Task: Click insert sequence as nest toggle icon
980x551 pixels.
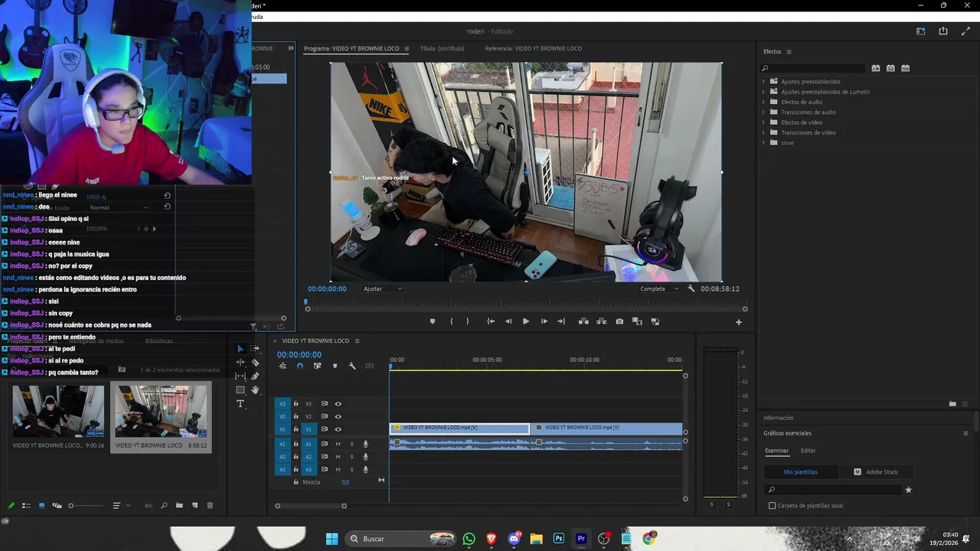Action: (283, 366)
